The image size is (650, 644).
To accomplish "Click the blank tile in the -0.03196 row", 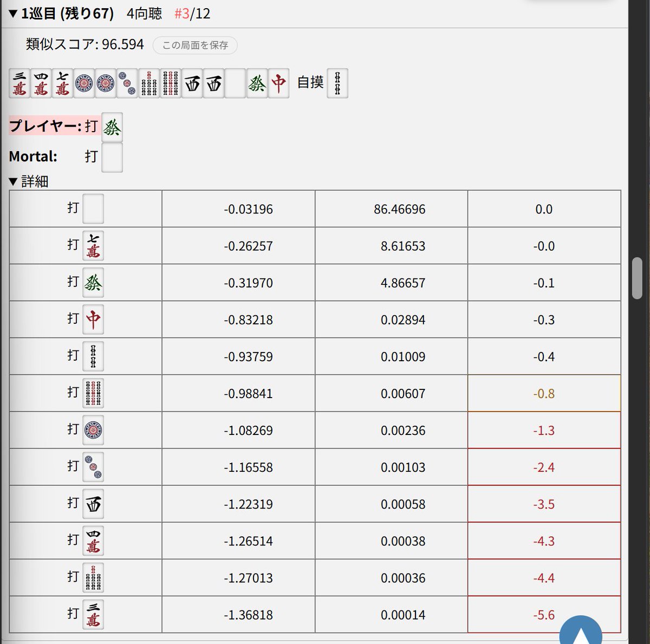I will pyautogui.click(x=93, y=209).
